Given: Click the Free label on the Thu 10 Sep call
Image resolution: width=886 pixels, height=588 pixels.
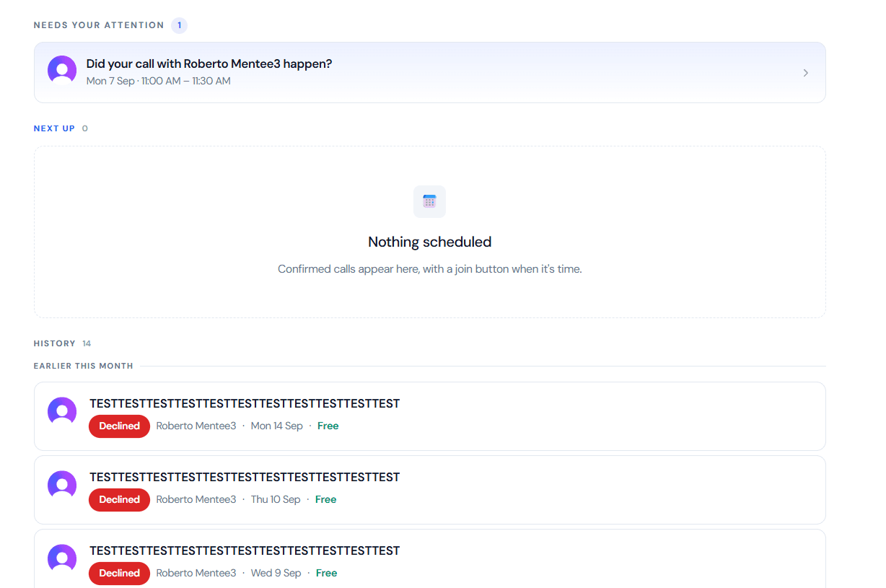Looking at the screenshot, I should pyautogui.click(x=326, y=499).
